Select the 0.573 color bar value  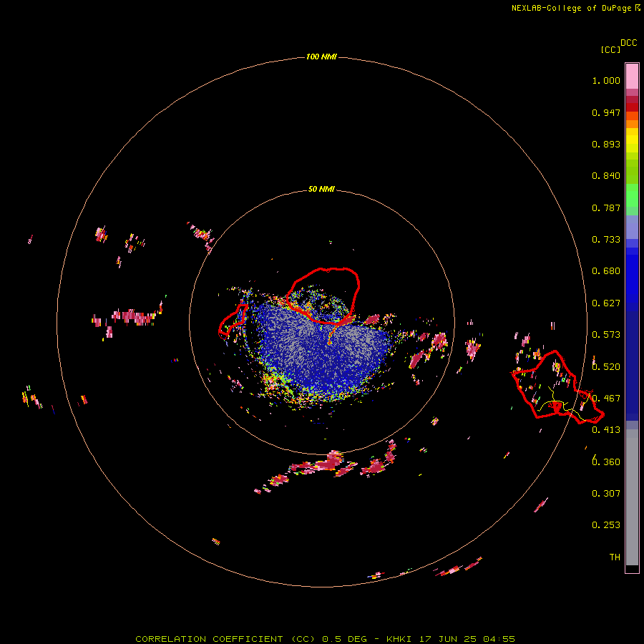click(606, 335)
